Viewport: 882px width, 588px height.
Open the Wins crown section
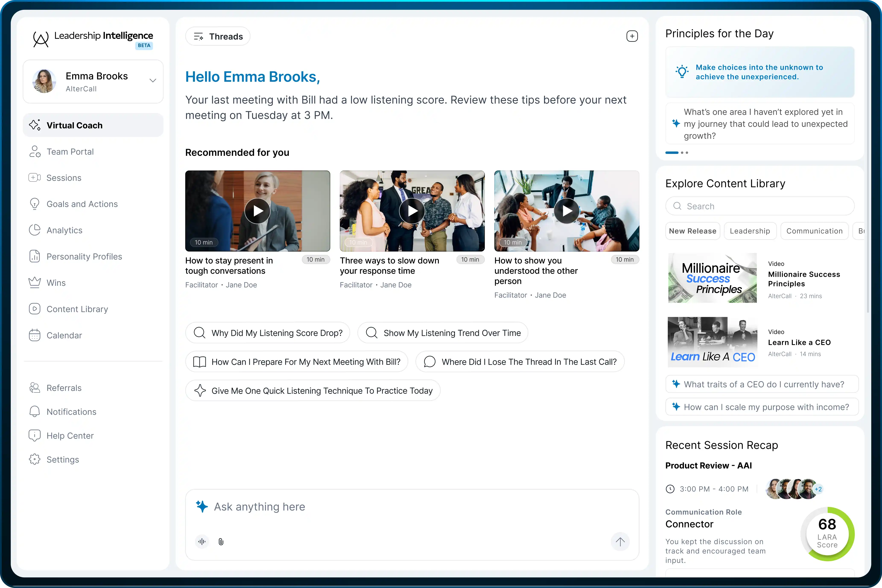pyautogui.click(x=56, y=283)
